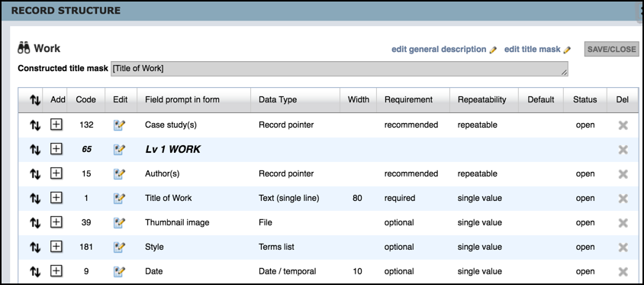Delete the Author(s) field row
Image resolution: width=644 pixels, height=285 pixels.
click(623, 174)
